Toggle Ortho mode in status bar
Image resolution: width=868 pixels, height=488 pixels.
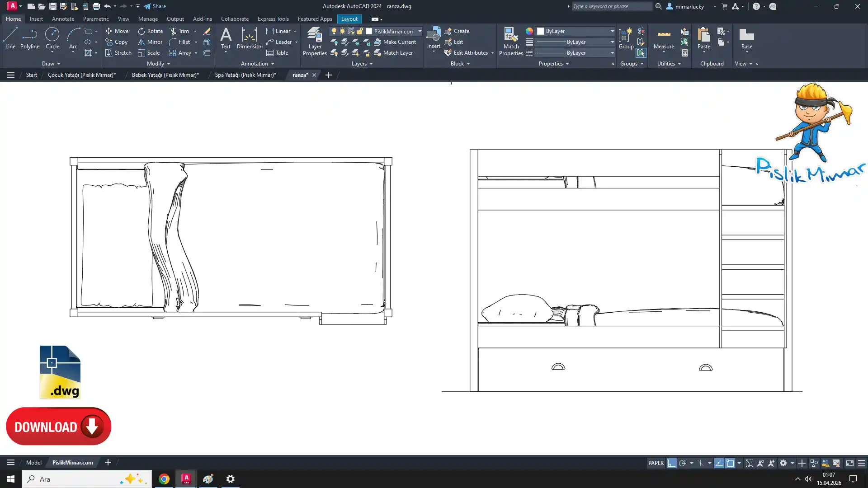click(x=671, y=463)
